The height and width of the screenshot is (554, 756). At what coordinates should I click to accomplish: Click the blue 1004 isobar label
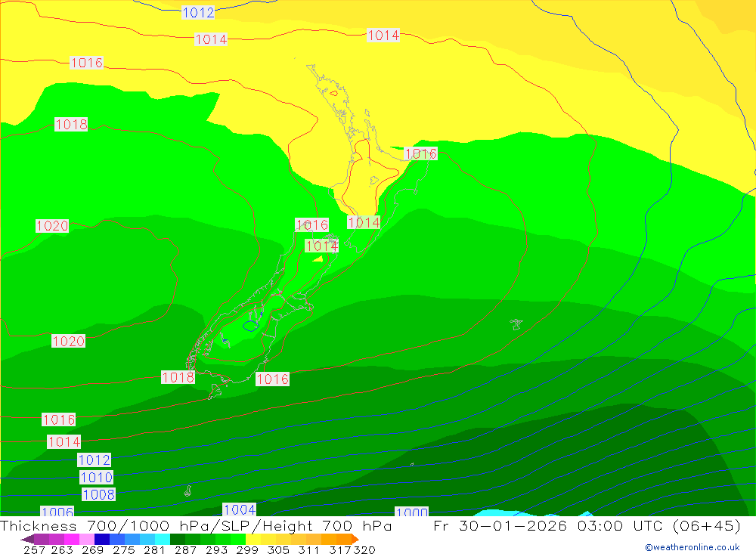point(240,509)
